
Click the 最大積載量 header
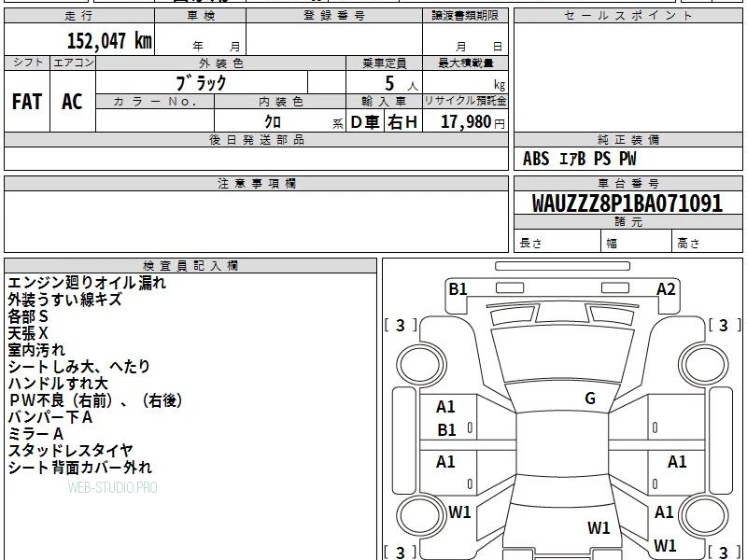point(465,63)
